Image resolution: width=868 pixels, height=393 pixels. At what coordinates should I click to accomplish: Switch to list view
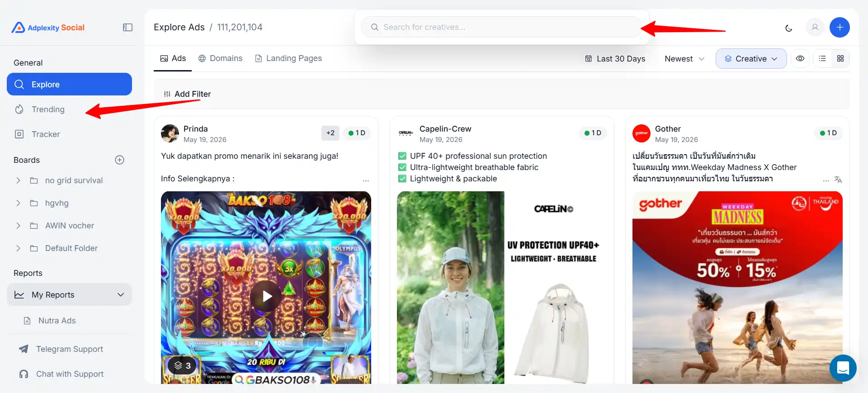[x=822, y=59]
